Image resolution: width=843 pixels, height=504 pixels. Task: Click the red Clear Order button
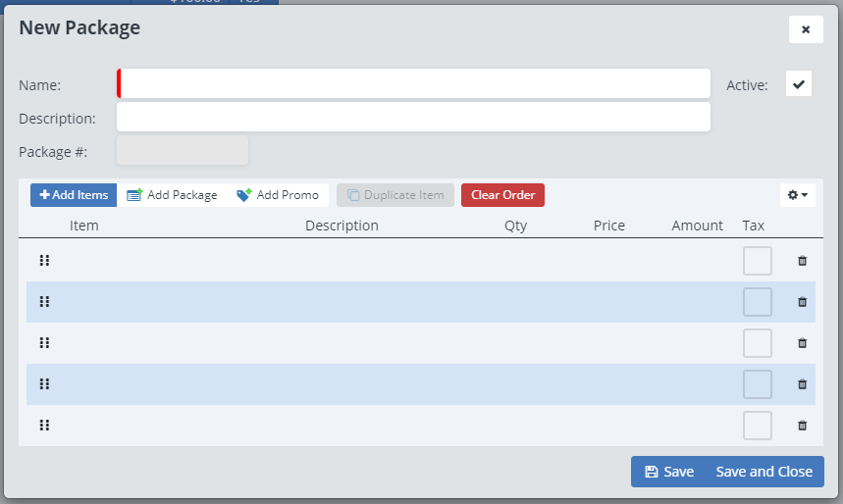pos(502,195)
